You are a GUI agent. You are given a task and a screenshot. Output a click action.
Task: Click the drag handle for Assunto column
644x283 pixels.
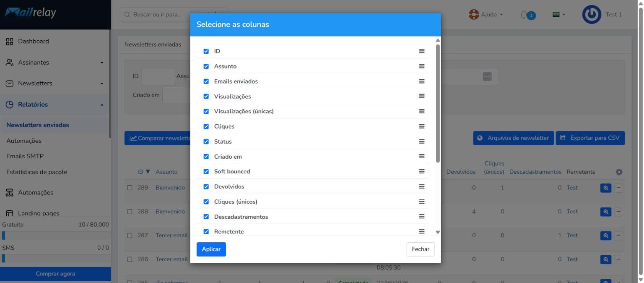click(x=422, y=66)
